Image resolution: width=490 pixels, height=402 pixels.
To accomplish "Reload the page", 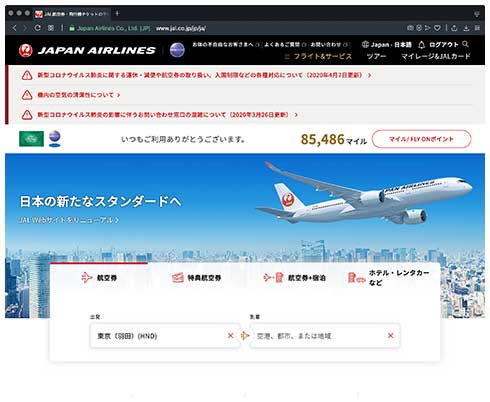I will 37,28.
